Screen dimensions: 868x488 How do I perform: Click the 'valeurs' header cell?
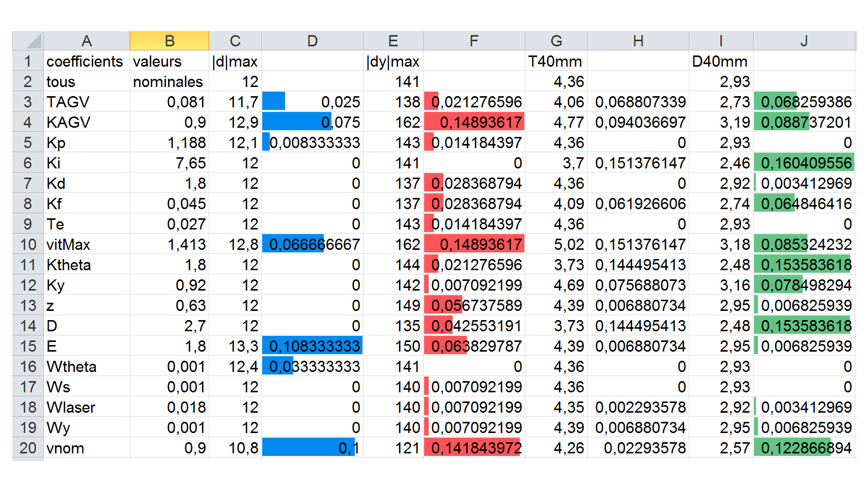157,62
